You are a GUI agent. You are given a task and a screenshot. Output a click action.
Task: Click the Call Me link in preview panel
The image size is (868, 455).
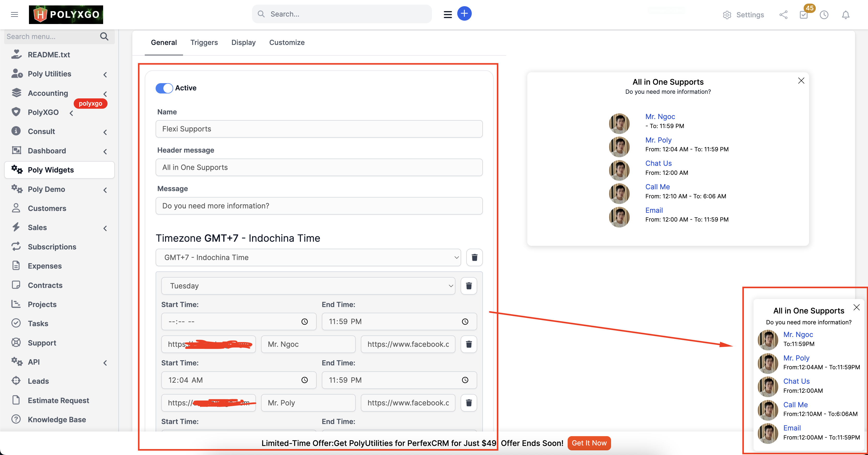point(657,187)
